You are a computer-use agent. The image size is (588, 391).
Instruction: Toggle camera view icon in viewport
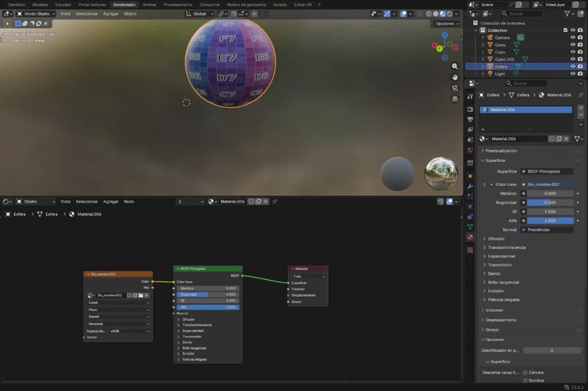[x=455, y=88]
